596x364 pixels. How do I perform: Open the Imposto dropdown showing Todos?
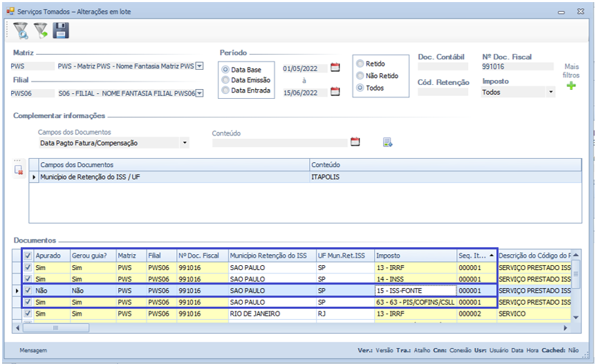click(x=550, y=92)
